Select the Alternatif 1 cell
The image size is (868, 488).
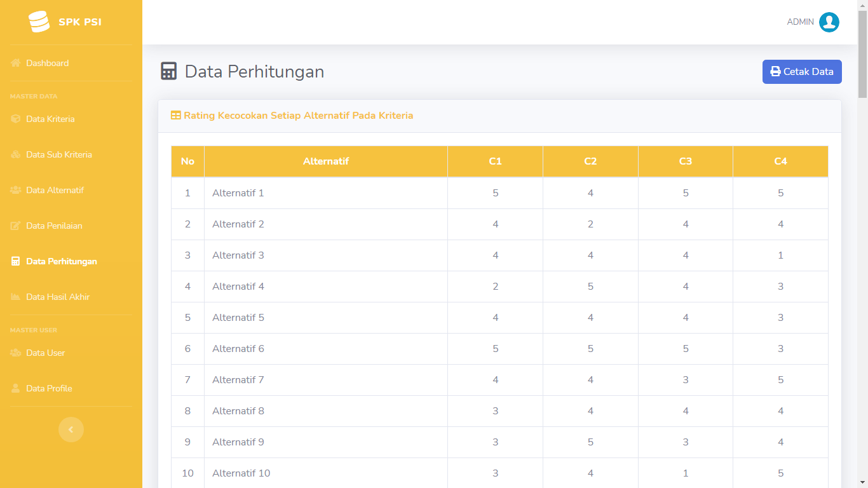tap(326, 193)
